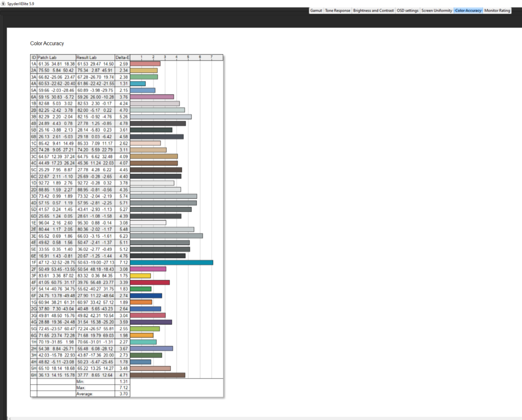Select the Brightness and Contrast tab

[373, 10]
